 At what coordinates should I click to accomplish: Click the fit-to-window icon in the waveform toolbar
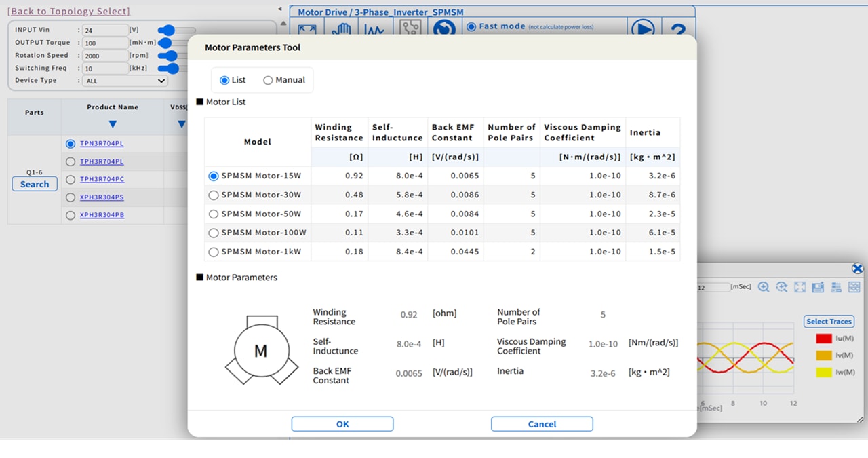pos(800,287)
